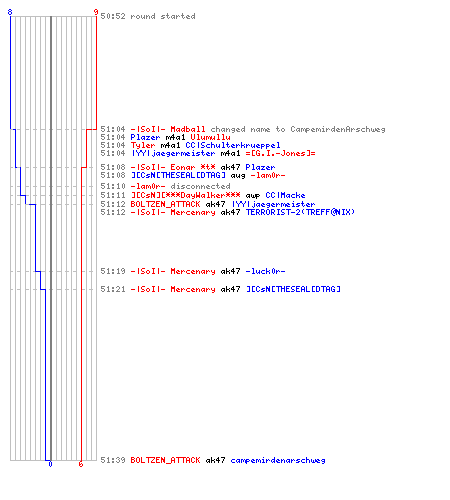Click ][CsN[THESEAL[DTAG] aug kill entry
Image resolution: width=450 pixels, height=500 pixels.
pyautogui.click(x=208, y=175)
